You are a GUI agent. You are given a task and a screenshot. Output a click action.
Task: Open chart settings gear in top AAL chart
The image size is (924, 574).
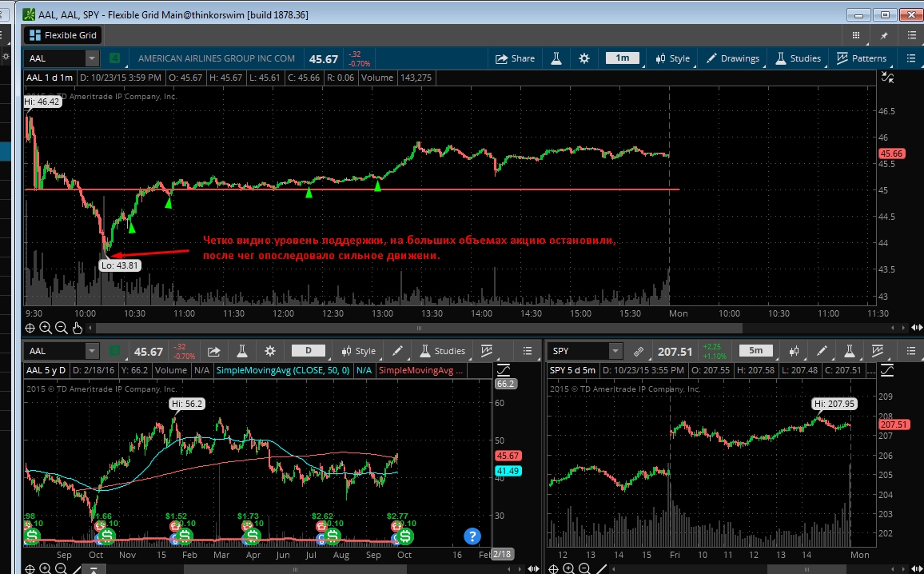coord(584,58)
